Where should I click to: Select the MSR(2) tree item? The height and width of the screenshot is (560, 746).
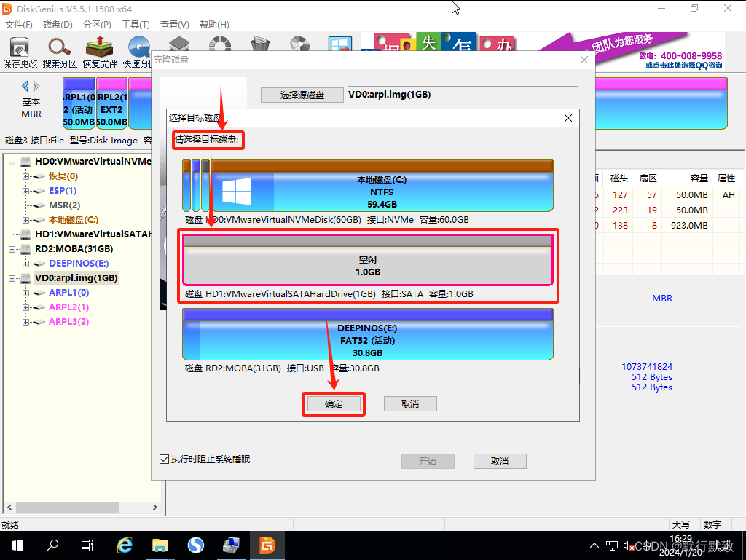[x=65, y=205]
